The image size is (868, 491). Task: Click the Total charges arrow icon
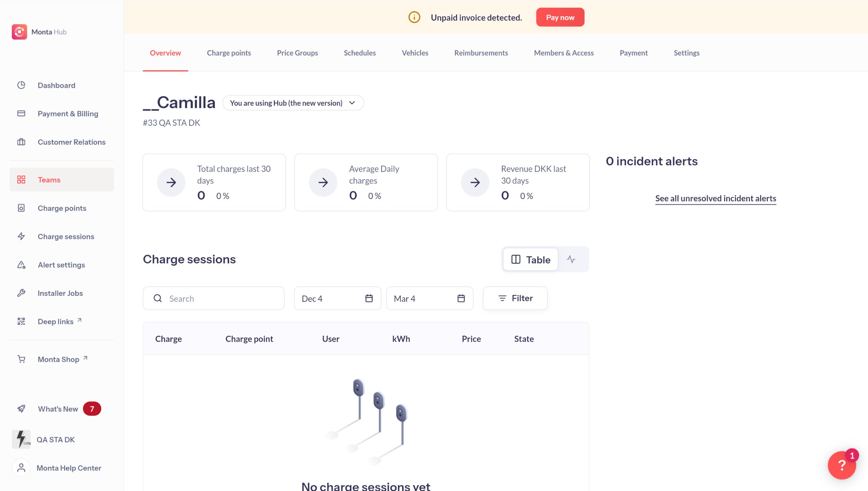pyautogui.click(x=171, y=182)
